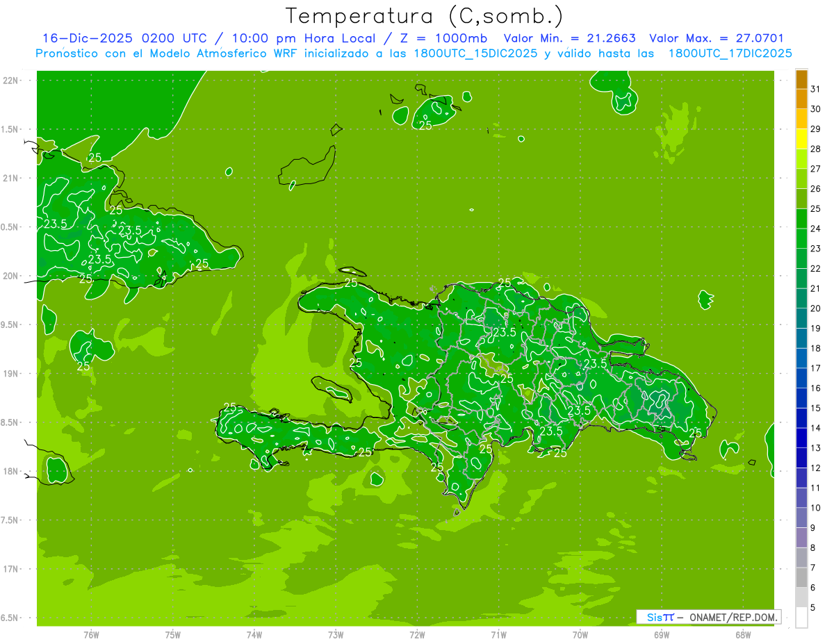Image resolution: width=834 pixels, height=644 pixels.
Task: Click the "75W" longitude label
Action: pos(173,634)
